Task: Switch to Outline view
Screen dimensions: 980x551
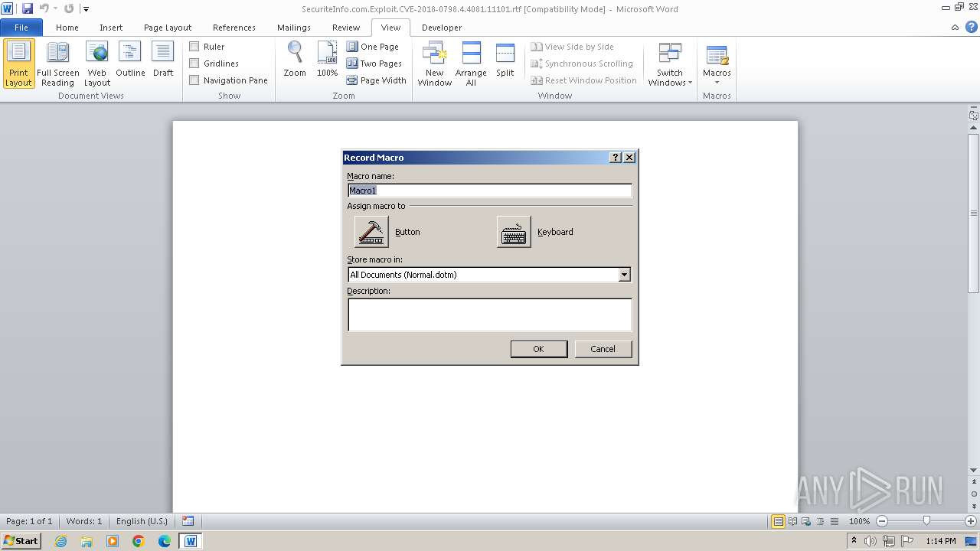Action: pyautogui.click(x=130, y=60)
